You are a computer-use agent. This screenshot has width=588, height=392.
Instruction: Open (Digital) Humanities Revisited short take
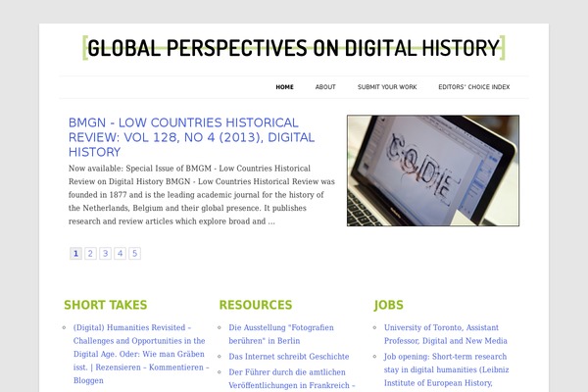click(141, 354)
